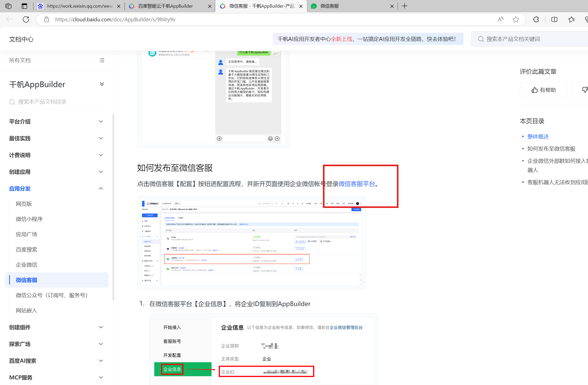Click the 有帮助 thumbs-up button
The height and width of the screenshot is (385, 588).
click(x=543, y=90)
